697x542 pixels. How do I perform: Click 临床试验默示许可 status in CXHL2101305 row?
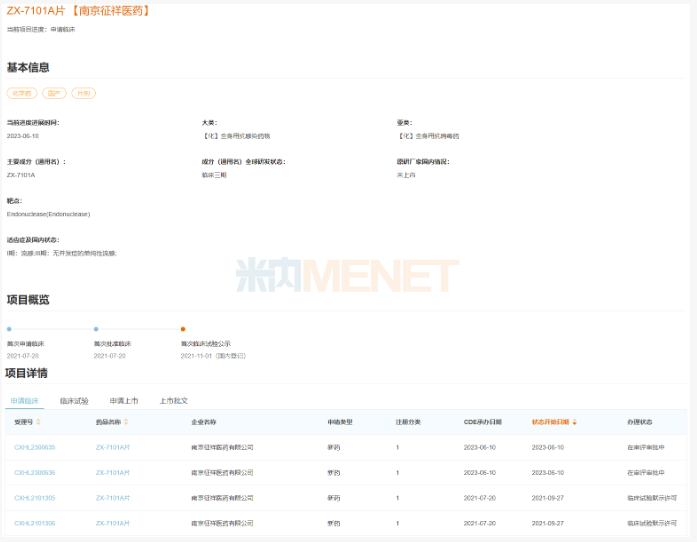(652, 498)
